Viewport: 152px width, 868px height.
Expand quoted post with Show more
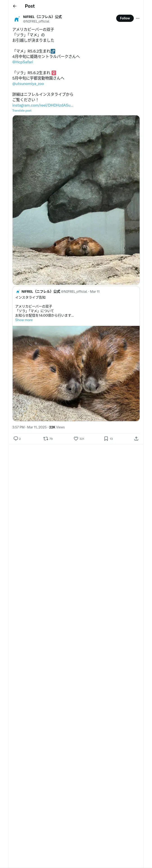pos(24,320)
